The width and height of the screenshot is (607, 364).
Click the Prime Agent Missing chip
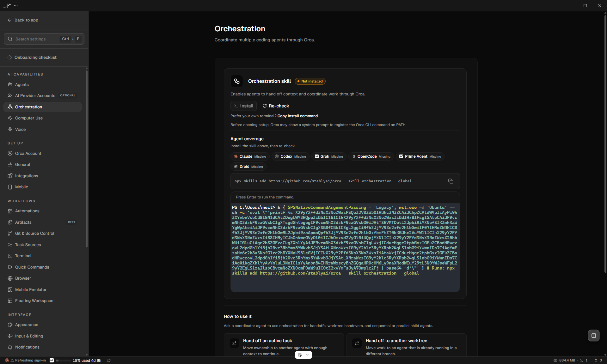pyautogui.click(x=420, y=157)
